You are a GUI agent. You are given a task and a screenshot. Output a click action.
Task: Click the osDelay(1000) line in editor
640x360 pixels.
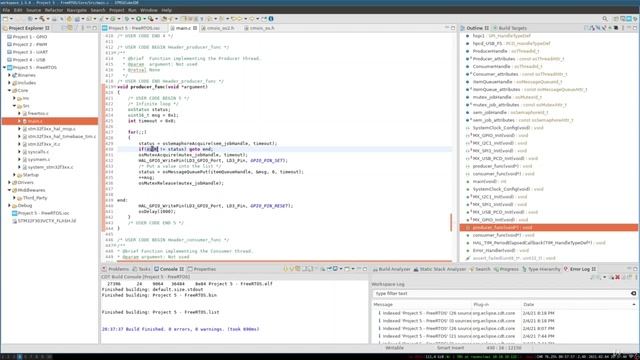coord(157,211)
